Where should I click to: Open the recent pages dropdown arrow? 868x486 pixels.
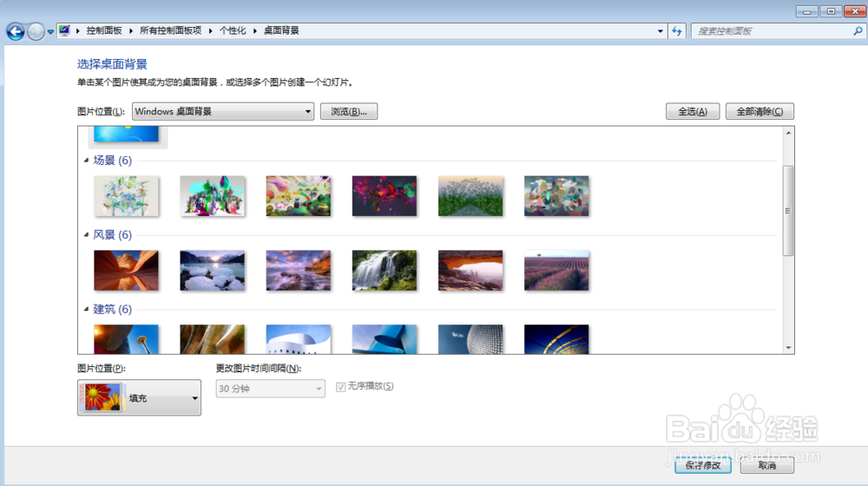(50, 31)
